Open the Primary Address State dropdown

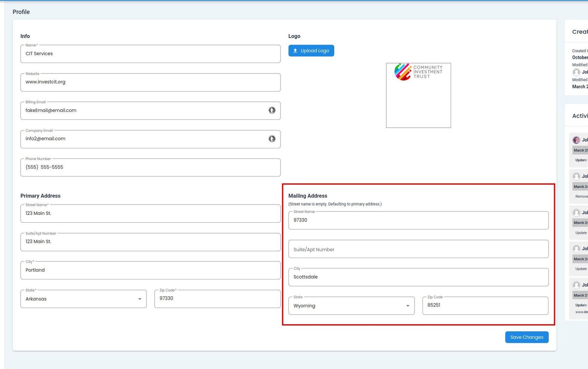[x=83, y=299]
